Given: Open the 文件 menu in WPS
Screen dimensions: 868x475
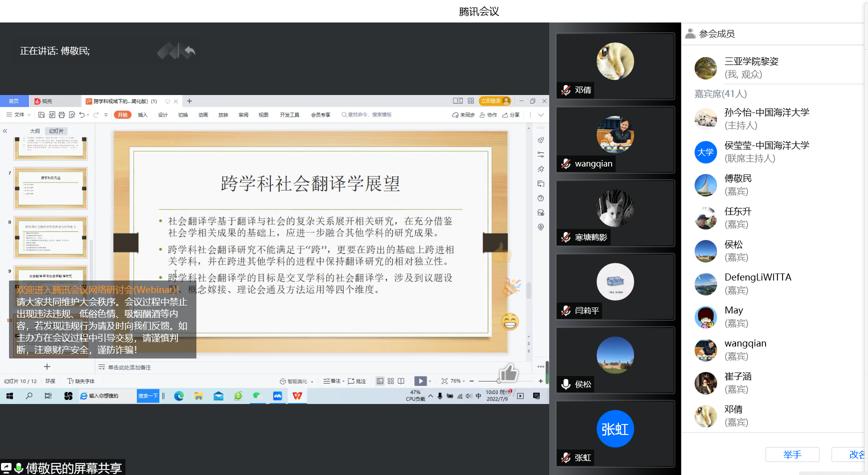Looking at the screenshot, I should pyautogui.click(x=18, y=115).
